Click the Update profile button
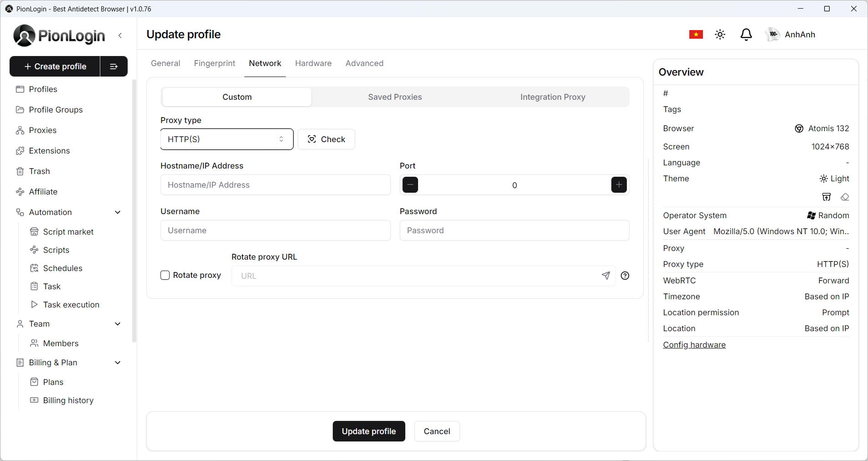Screen dimensions: 868x461 coord(369,431)
